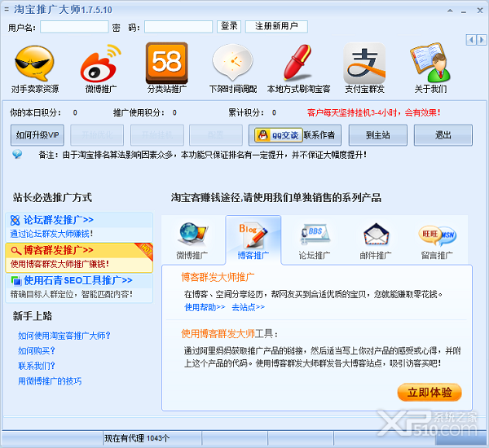The width and height of the screenshot is (489, 448).
Task: Click the disabled 开始挂机 button
Action: point(157,135)
